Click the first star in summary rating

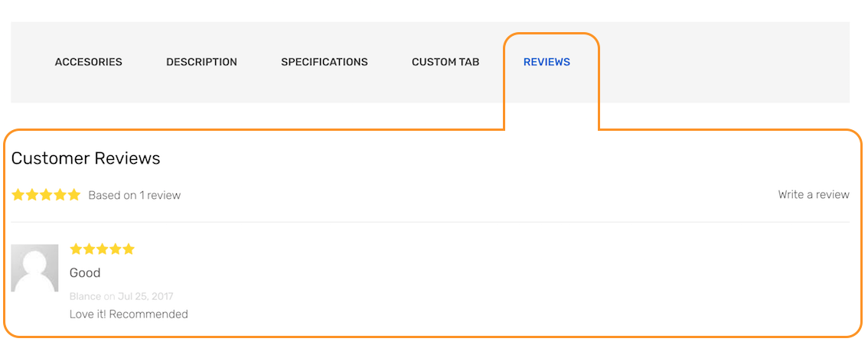pyautogui.click(x=18, y=194)
